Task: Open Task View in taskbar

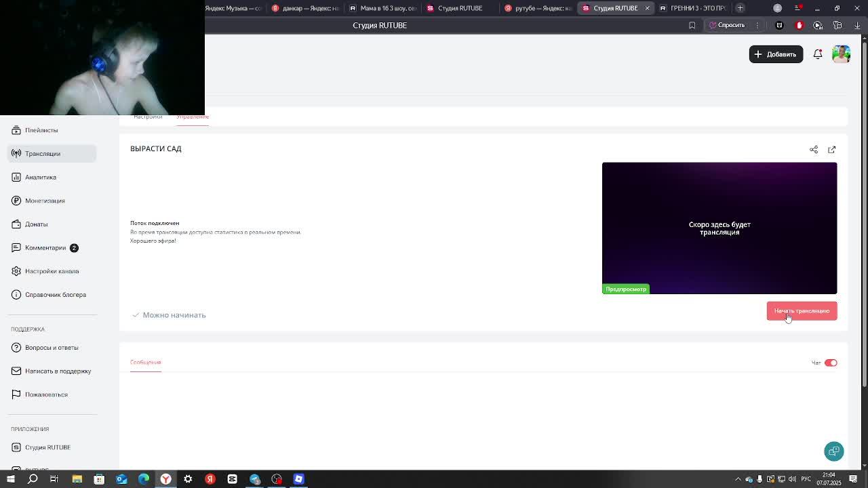Action: 54,479
